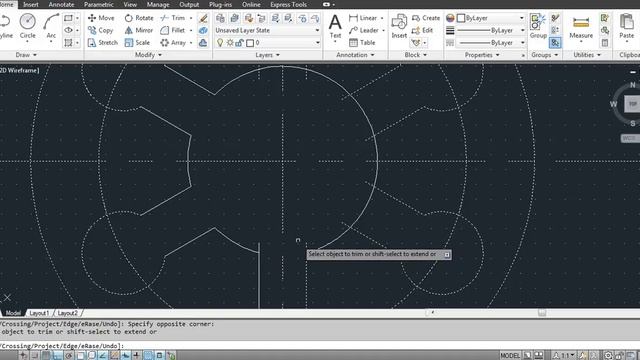Open Layer Properties manager icon
Screen dimensions: 640x360
click(x=220, y=18)
